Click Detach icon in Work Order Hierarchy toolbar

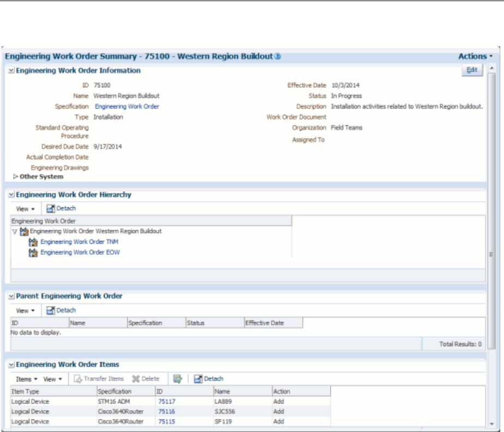[51, 208]
